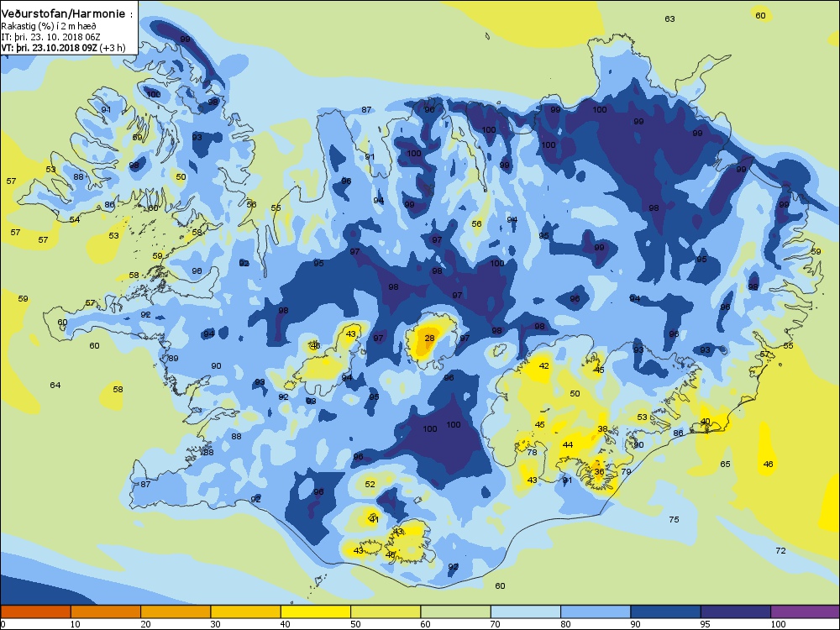The height and width of the screenshot is (630, 840).
Task: Click the 10–20 orange legend swatch
Action: pyautogui.click(x=106, y=612)
